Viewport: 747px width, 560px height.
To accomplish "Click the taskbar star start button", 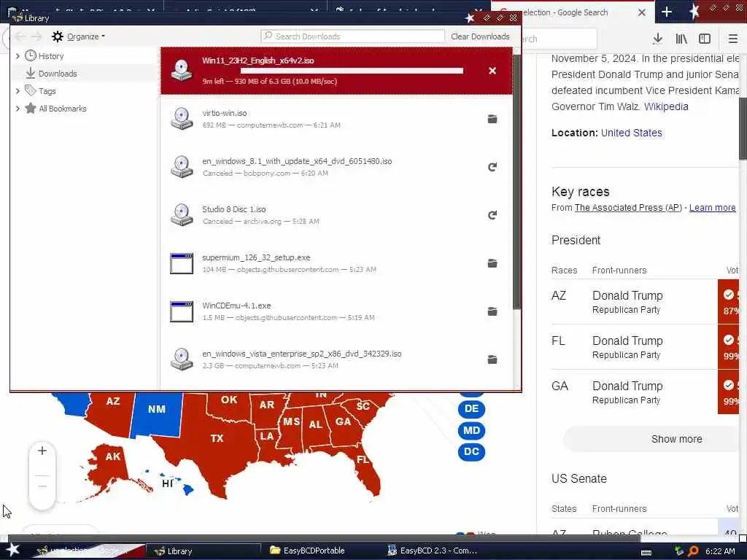I will click(x=12, y=551).
